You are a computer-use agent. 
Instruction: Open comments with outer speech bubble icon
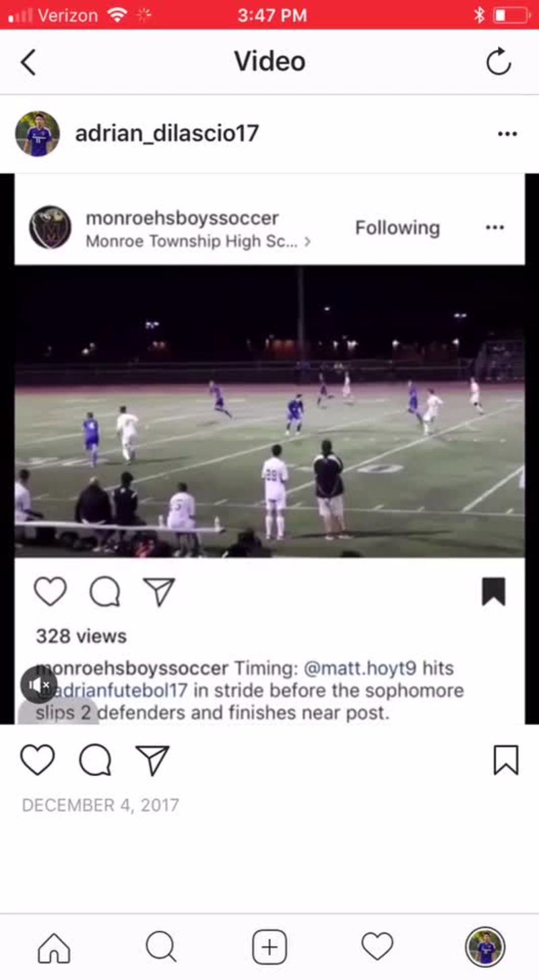point(95,760)
